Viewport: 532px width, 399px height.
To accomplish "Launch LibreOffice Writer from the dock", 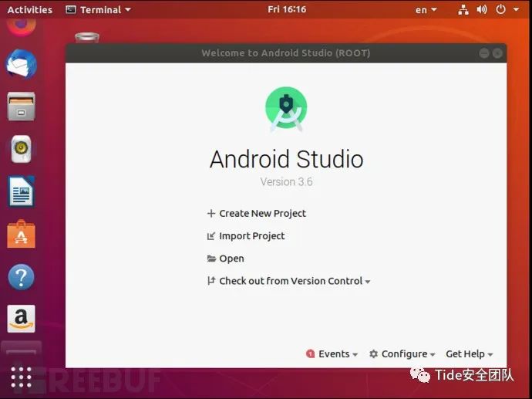I will pyautogui.click(x=21, y=191).
